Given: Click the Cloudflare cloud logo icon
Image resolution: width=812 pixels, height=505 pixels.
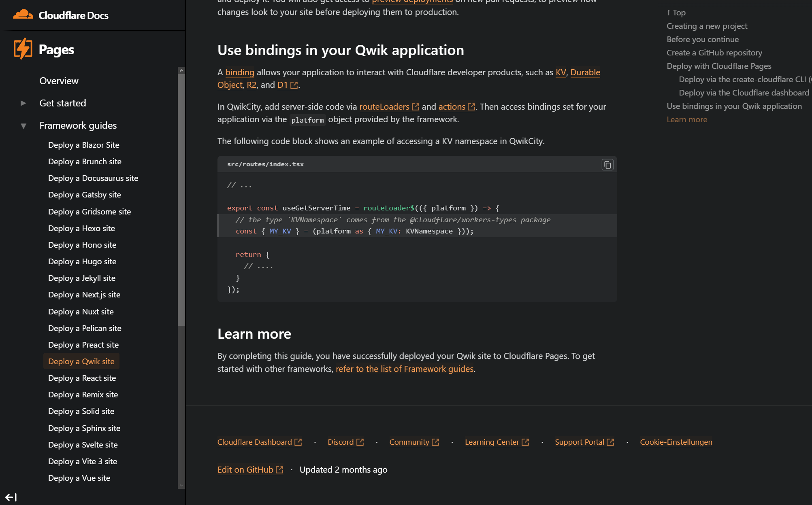Looking at the screenshot, I should [x=23, y=15].
